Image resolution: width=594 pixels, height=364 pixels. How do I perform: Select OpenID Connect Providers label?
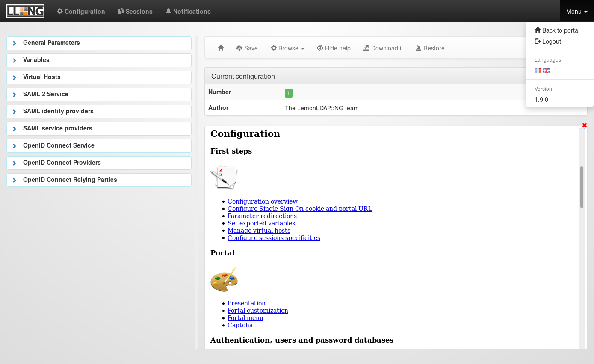[x=62, y=163]
